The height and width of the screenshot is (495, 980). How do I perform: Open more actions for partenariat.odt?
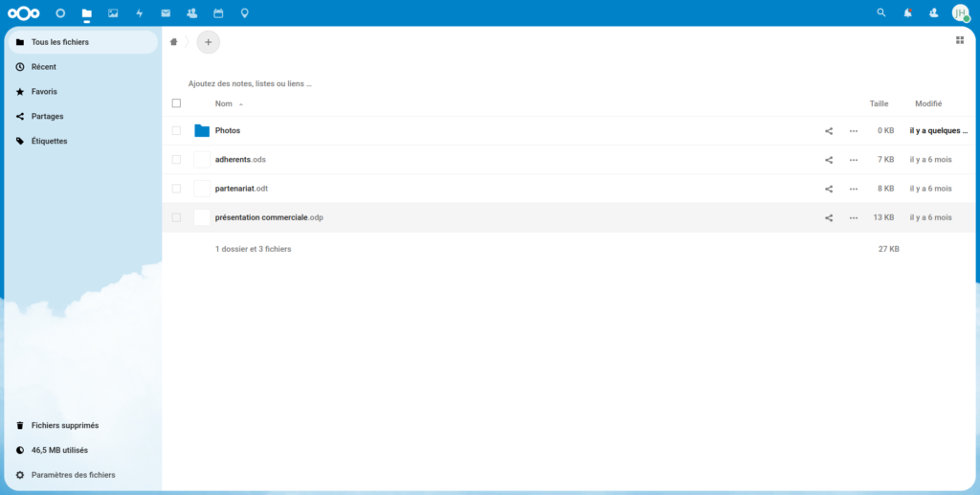click(854, 189)
